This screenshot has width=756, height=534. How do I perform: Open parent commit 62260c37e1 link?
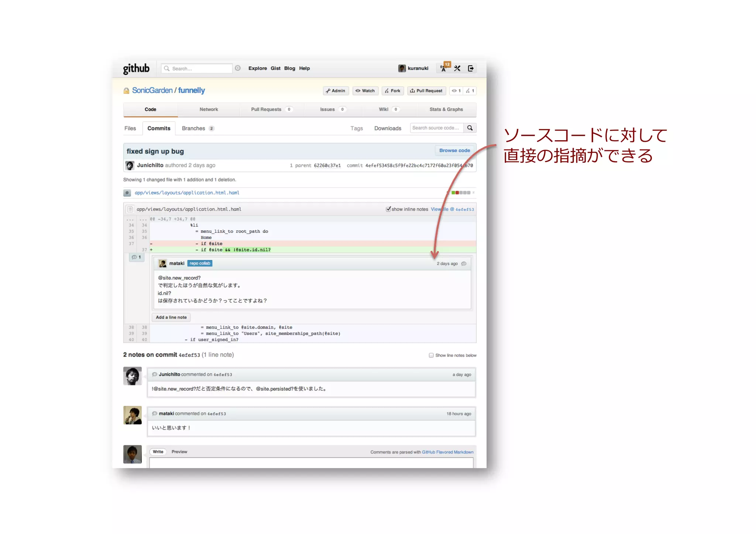click(x=327, y=166)
